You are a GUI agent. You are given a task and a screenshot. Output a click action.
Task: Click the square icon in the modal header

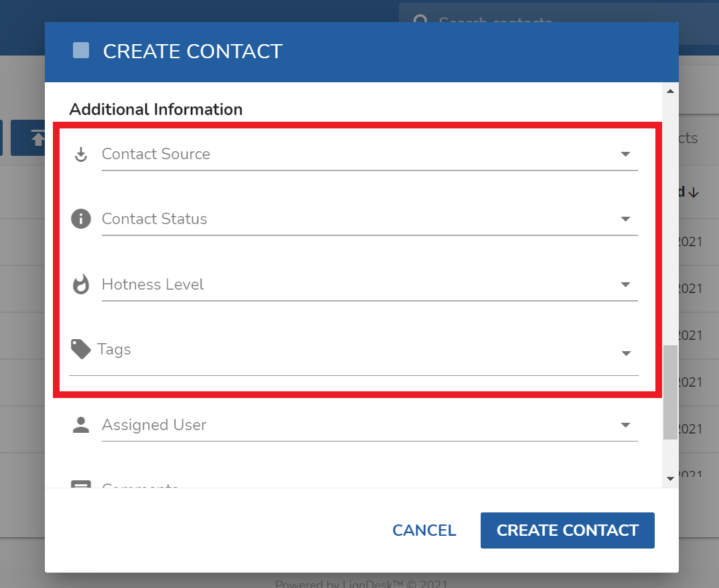point(80,50)
